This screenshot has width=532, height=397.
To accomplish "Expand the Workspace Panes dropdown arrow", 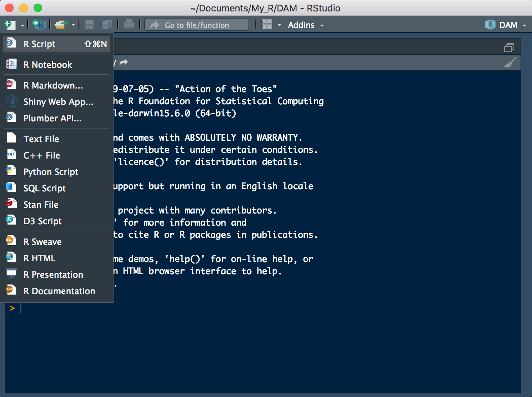I will tap(280, 25).
